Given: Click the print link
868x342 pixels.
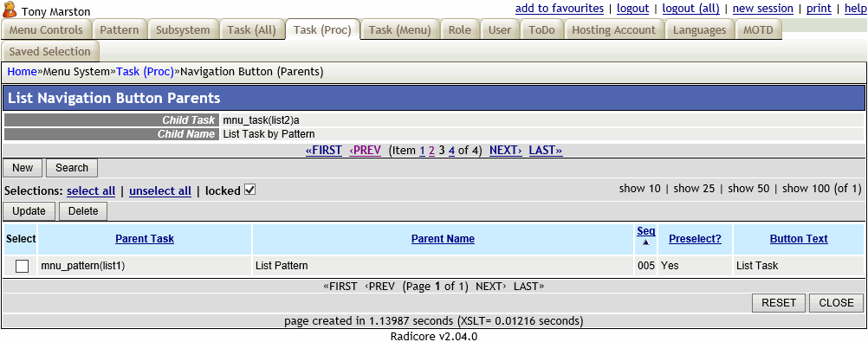Looking at the screenshot, I should [819, 9].
